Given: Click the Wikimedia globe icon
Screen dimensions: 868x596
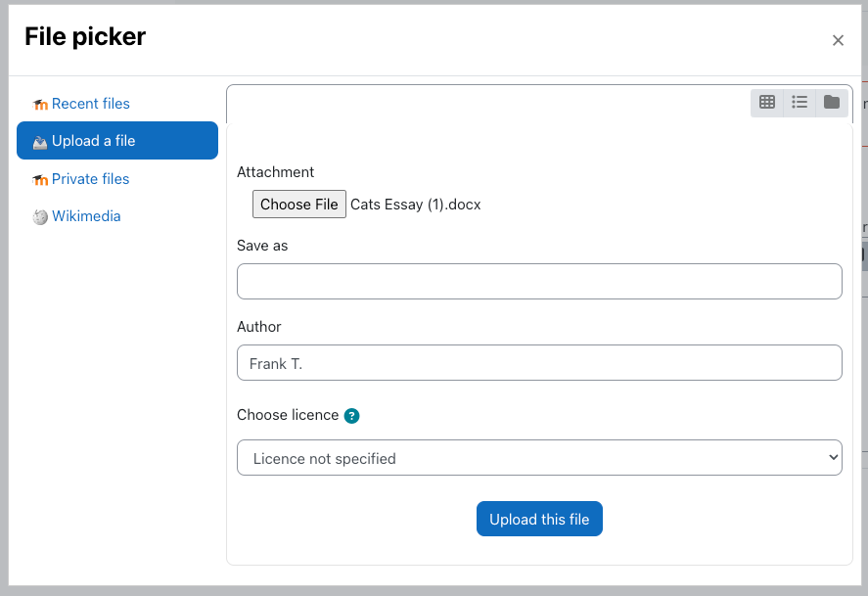Looking at the screenshot, I should [x=40, y=217].
